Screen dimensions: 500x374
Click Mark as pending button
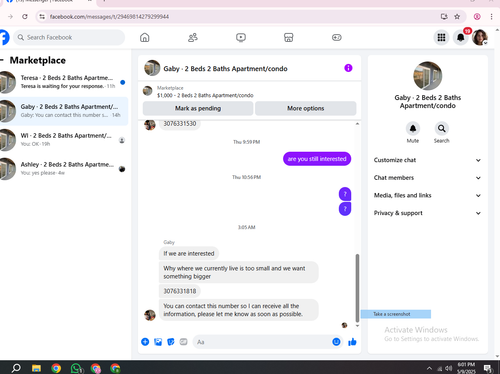198,108
